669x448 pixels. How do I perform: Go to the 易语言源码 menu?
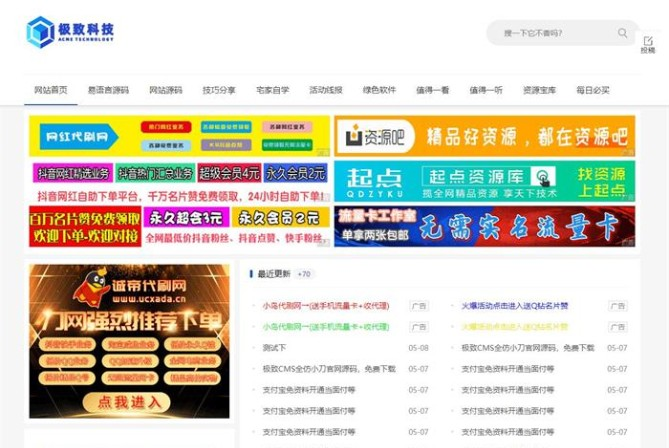pyautogui.click(x=108, y=90)
